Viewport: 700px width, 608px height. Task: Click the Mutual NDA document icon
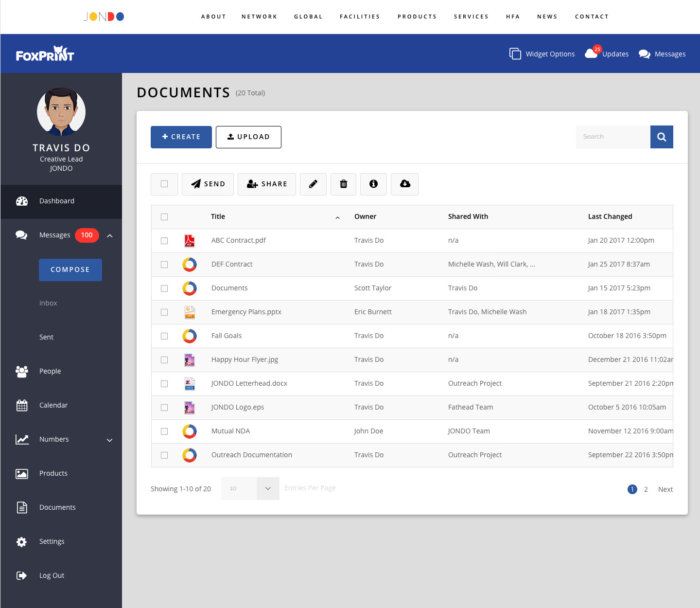click(x=190, y=431)
